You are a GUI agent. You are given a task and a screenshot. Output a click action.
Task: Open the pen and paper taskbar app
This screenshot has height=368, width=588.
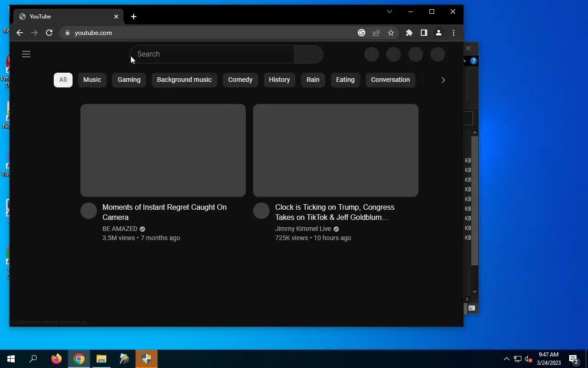pyautogui.click(x=124, y=359)
